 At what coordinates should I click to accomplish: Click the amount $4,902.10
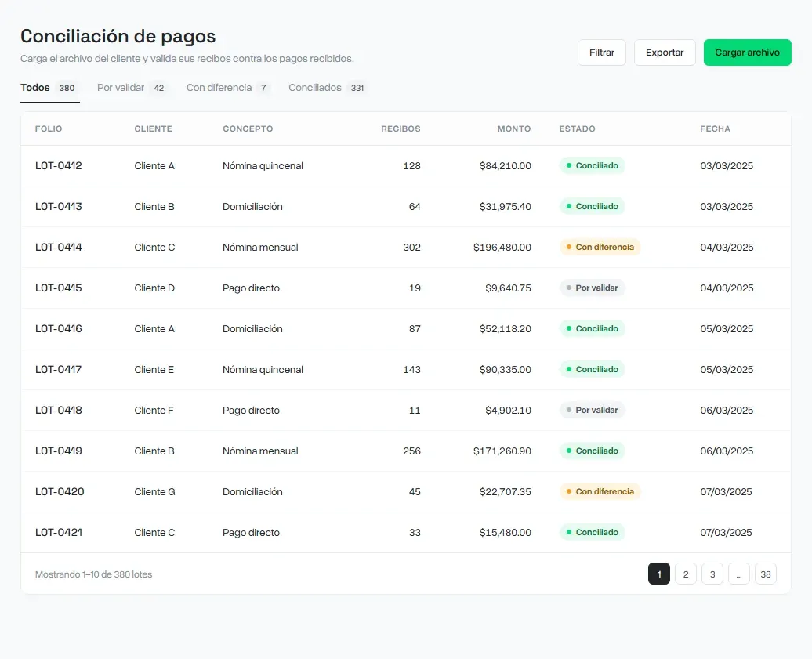(x=508, y=410)
